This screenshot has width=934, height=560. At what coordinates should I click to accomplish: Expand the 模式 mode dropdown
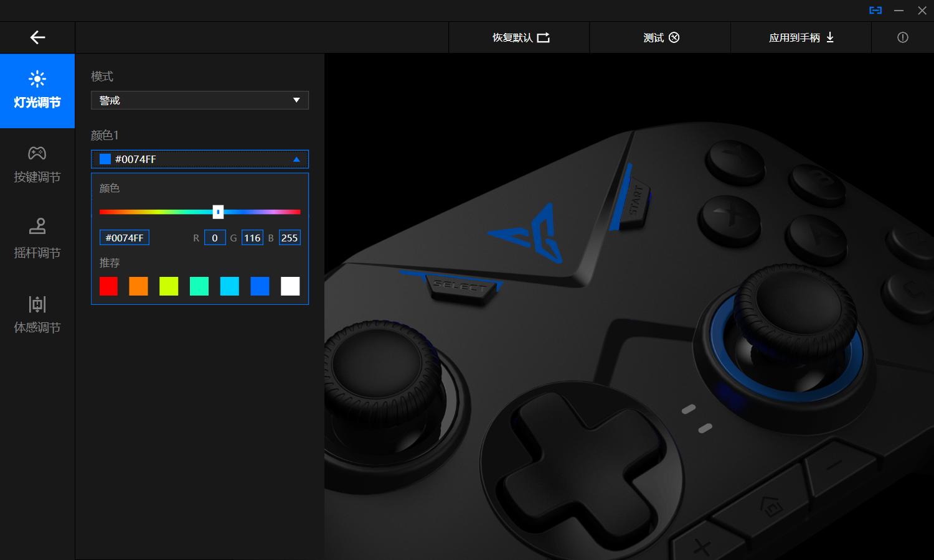(199, 100)
